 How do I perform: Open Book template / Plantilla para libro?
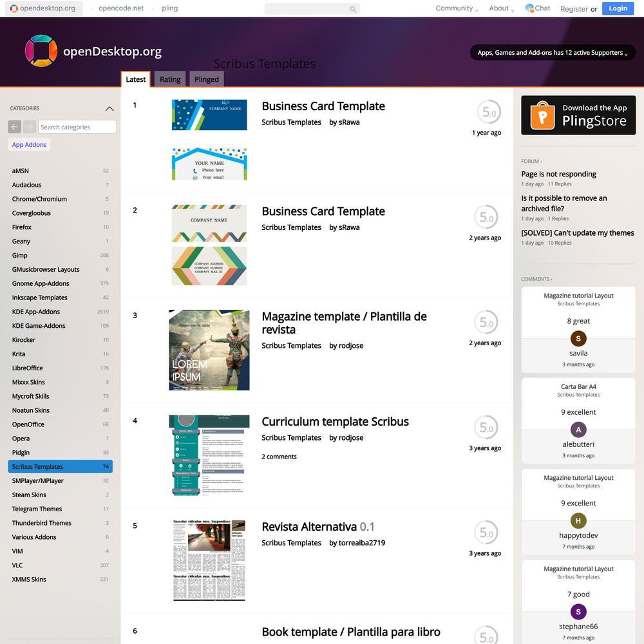pyautogui.click(x=351, y=632)
